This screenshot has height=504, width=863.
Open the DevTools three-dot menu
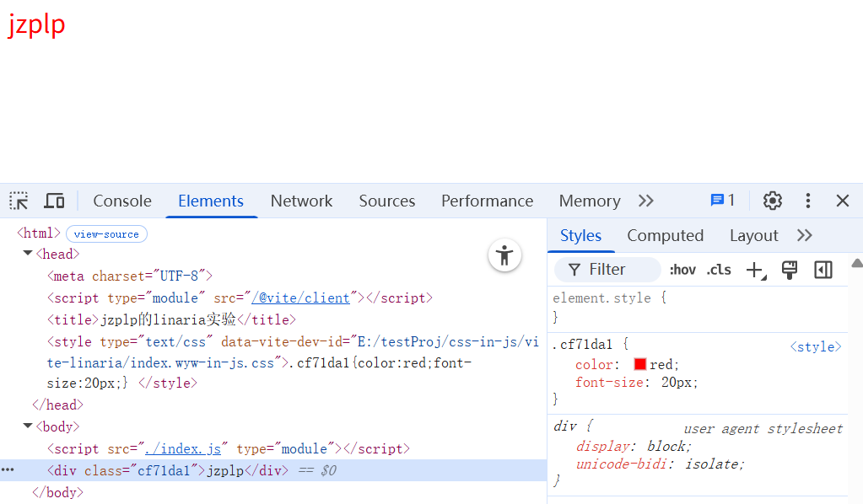tap(807, 201)
